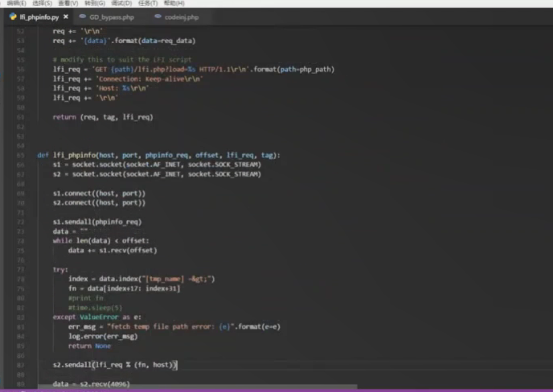Click the 'Connection: Keep-alive' string line
Image resolution: width=553 pixels, height=392 pixels.
(x=128, y=79)
